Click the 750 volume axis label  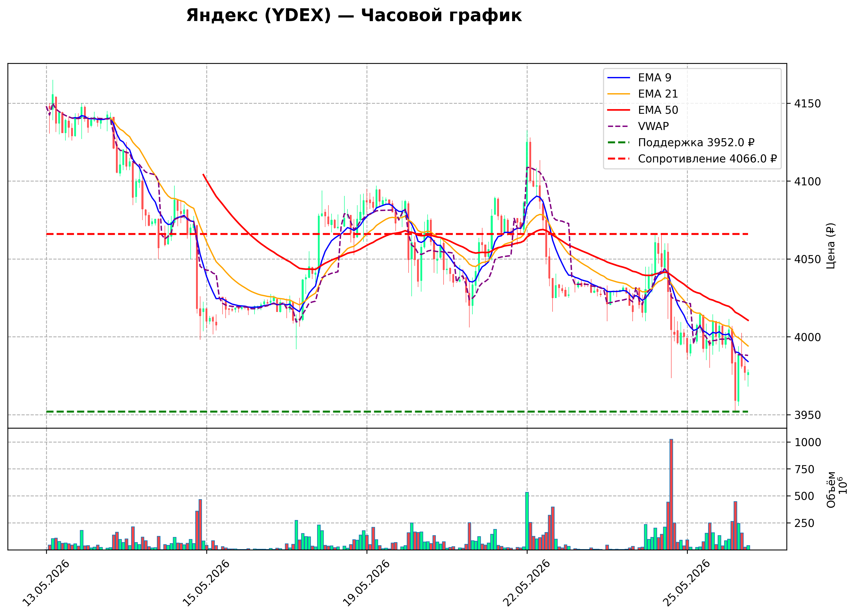(x=804, y=470)
